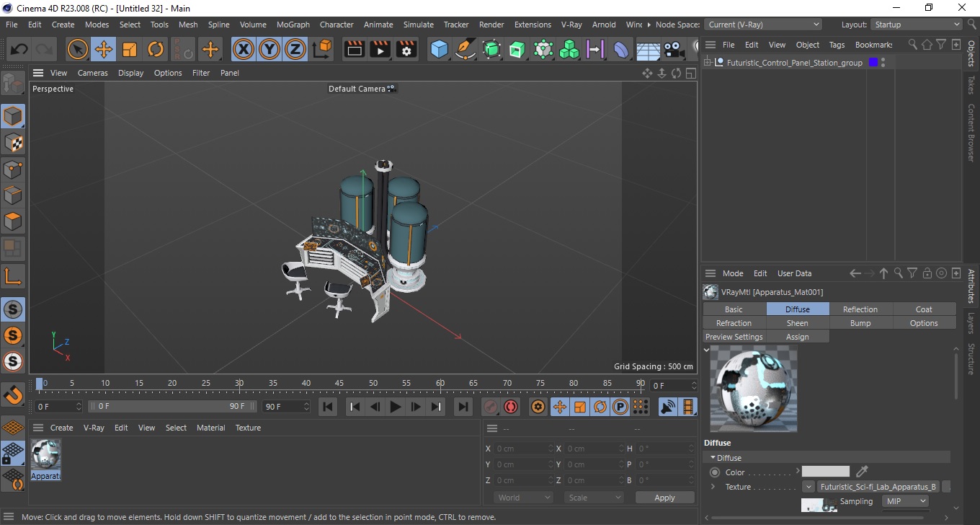The height and width of the screenshot is (525, 980).
Task: Switch the coordinate system icon
Action: (x=322, y=49)
